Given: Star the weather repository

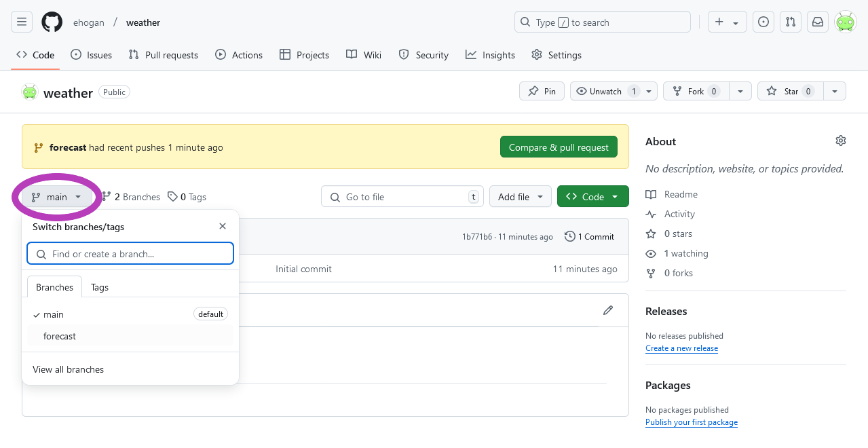Looking at the screenshot, I should 791,91.
